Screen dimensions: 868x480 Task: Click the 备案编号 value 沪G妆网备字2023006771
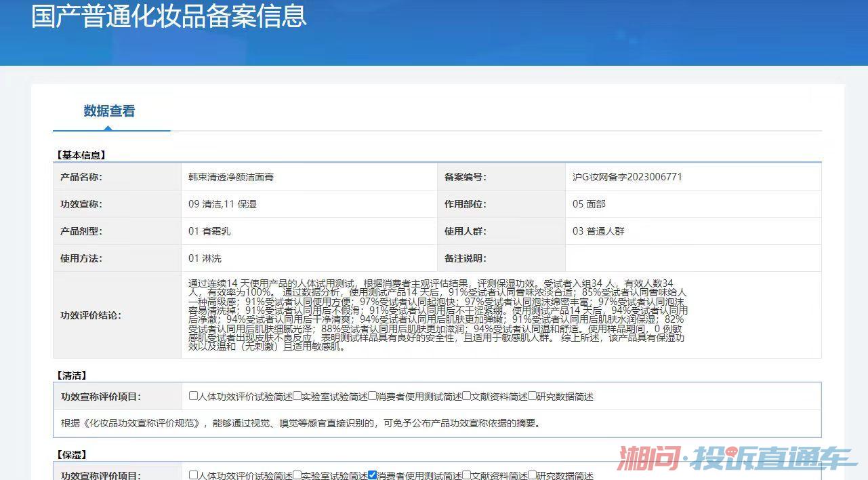coord(627,177)
